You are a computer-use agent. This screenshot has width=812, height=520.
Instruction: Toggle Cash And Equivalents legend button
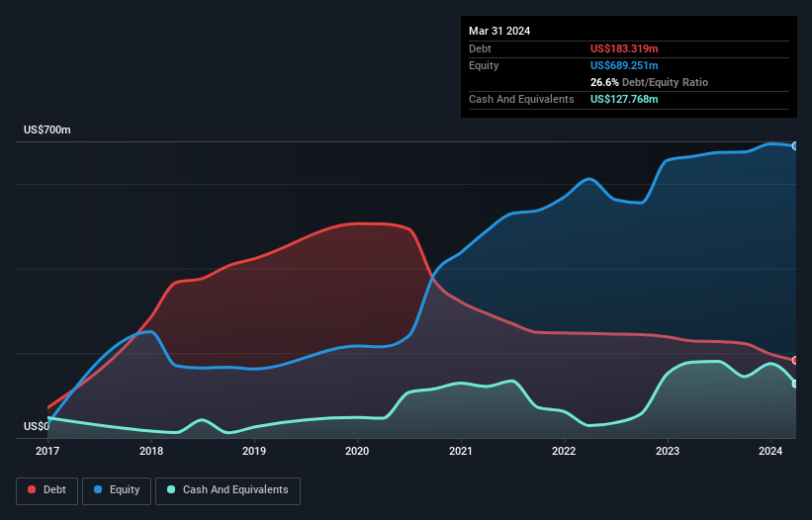227,490
